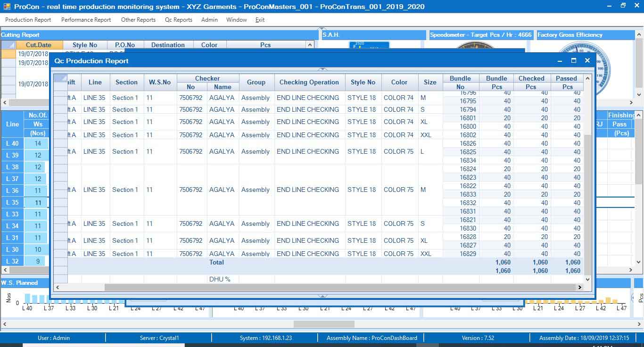
Task: Select line L 33 in the line list
Action: click(x=12, y=214)
